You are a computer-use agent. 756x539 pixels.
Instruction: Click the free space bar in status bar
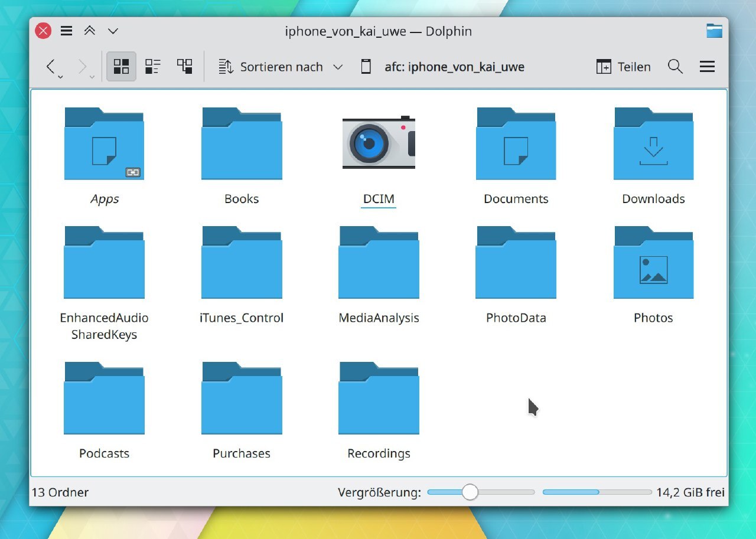point(597,492)
